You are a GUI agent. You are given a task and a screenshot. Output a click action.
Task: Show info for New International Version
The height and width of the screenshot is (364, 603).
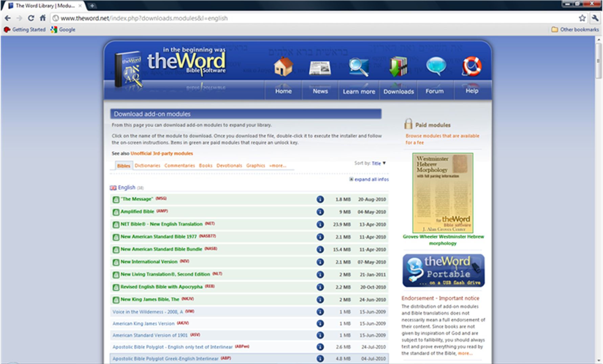(x=320, y=262)
